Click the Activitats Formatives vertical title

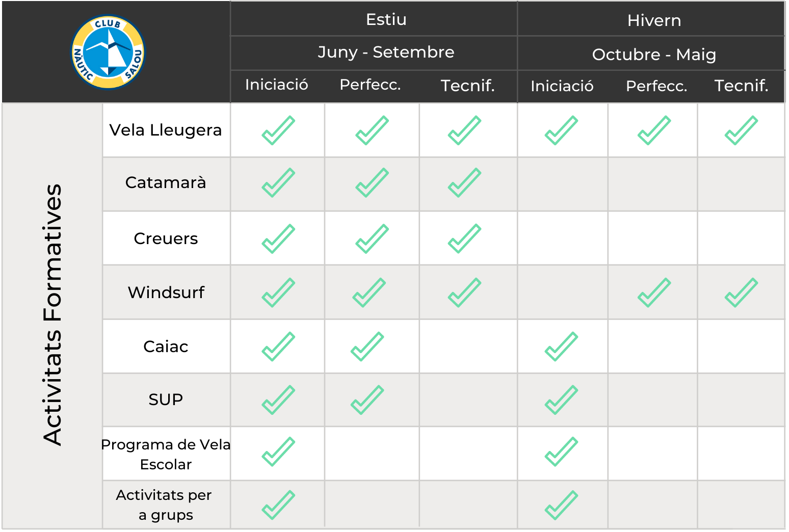pyautogui.click(x=53, y=315)
